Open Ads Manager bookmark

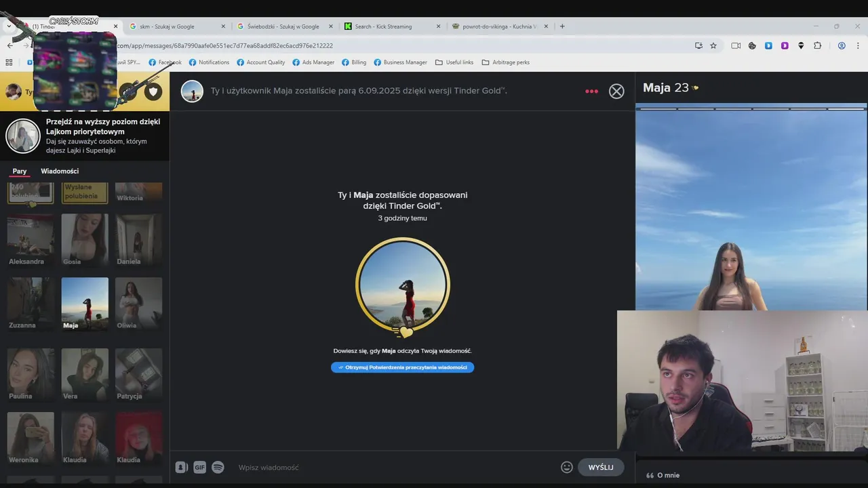pyautogui.click(x=313, y=62)
